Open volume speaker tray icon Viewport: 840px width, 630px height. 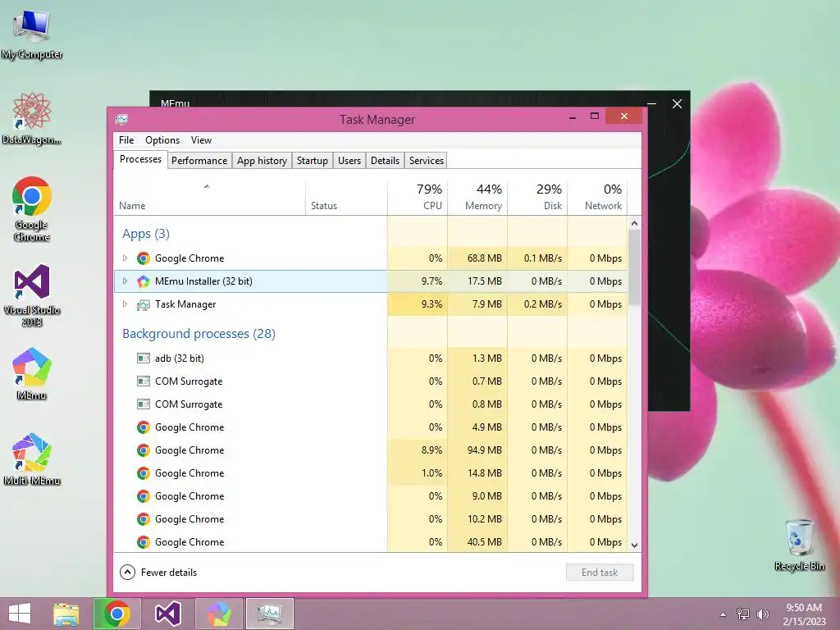click(762, 614)
